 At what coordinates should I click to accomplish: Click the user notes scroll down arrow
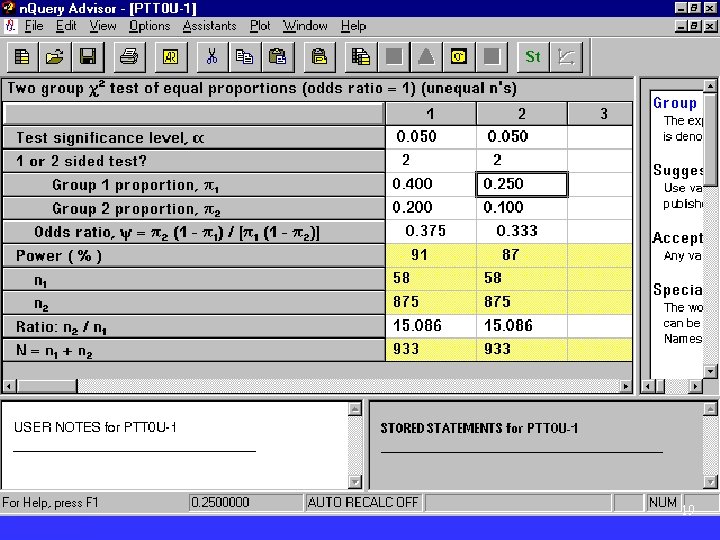pos(354,482)
